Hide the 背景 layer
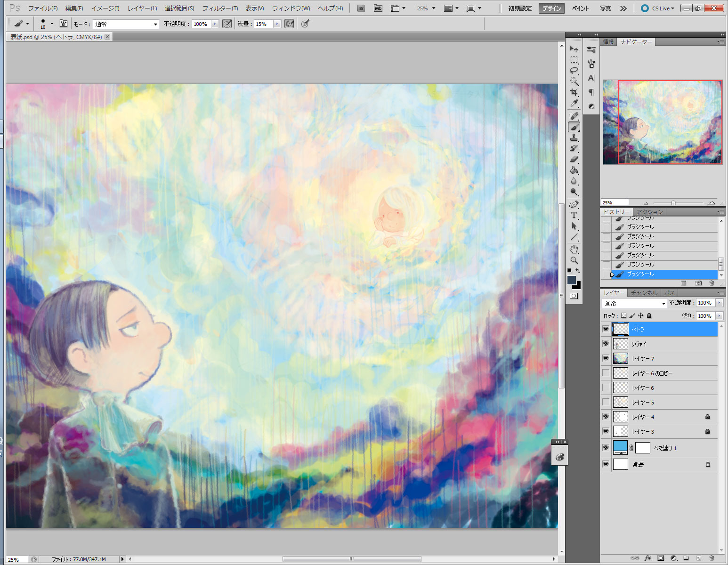This screenshot has width=728, height=565. click(606, 464)
